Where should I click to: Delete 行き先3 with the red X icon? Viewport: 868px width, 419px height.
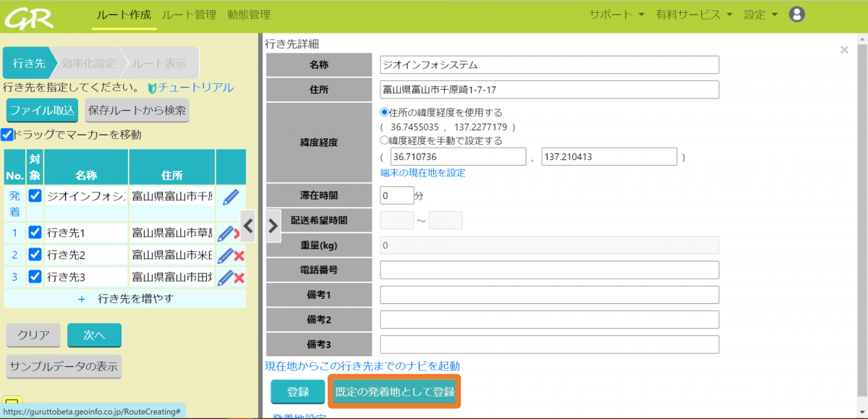tap(239, 278)
